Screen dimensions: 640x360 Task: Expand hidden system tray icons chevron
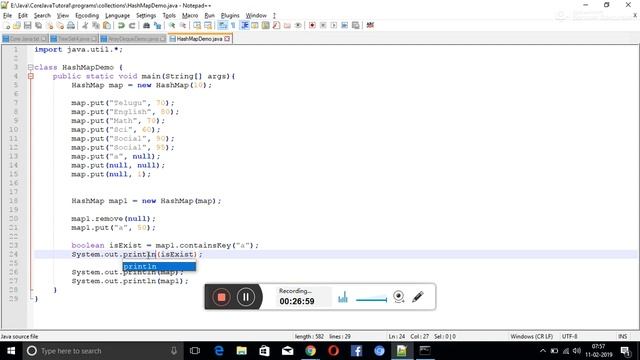pyautogui.click(x=542, y=351)
